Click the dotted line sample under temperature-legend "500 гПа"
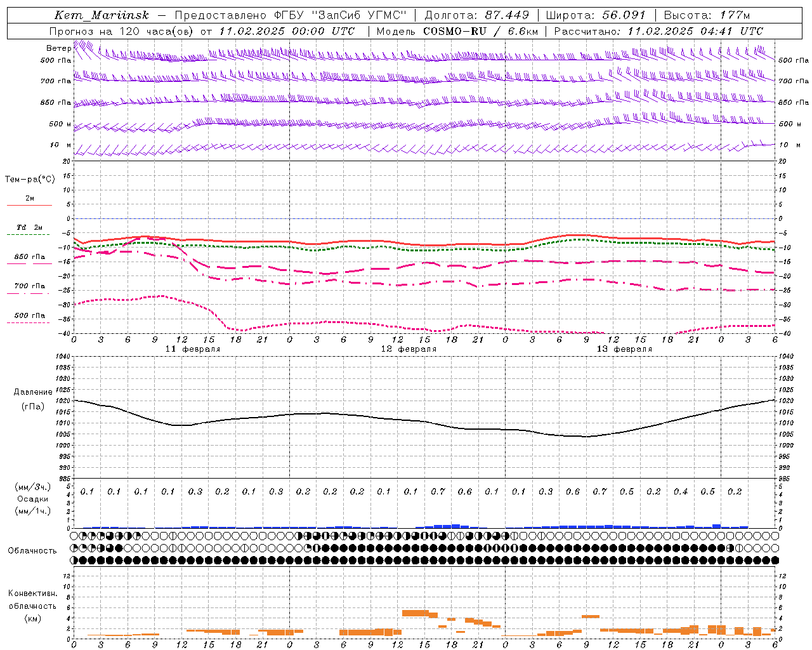The width and height of the screenshot is (812, 650). coord(29,323)
